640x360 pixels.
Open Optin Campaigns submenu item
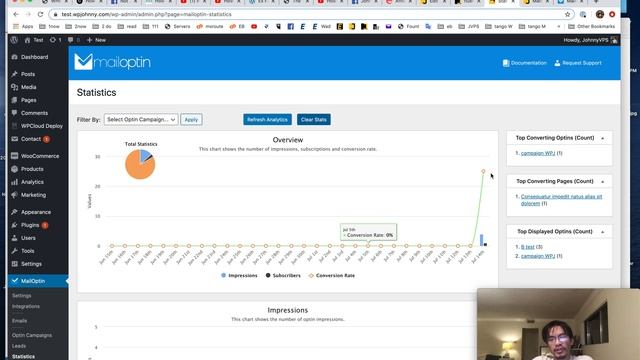click(x=32, y=335)
